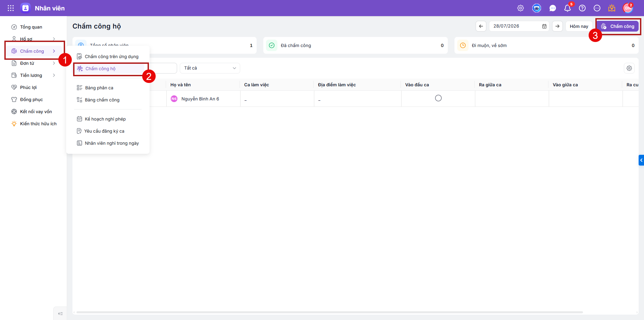This screenshot has width=644, height=320.
Task: Click employee name Nguyễn Bình An 6
Action: click(x=200, y=99)
